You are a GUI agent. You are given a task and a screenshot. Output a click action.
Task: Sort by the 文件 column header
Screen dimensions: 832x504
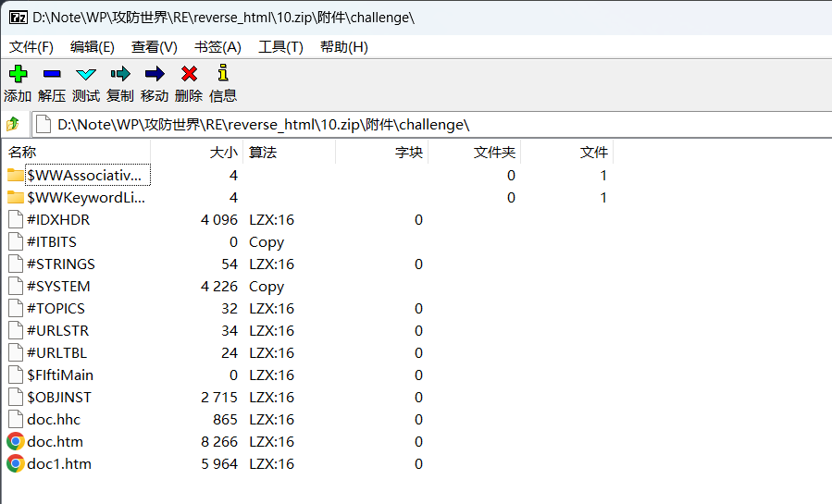[566, 153]
